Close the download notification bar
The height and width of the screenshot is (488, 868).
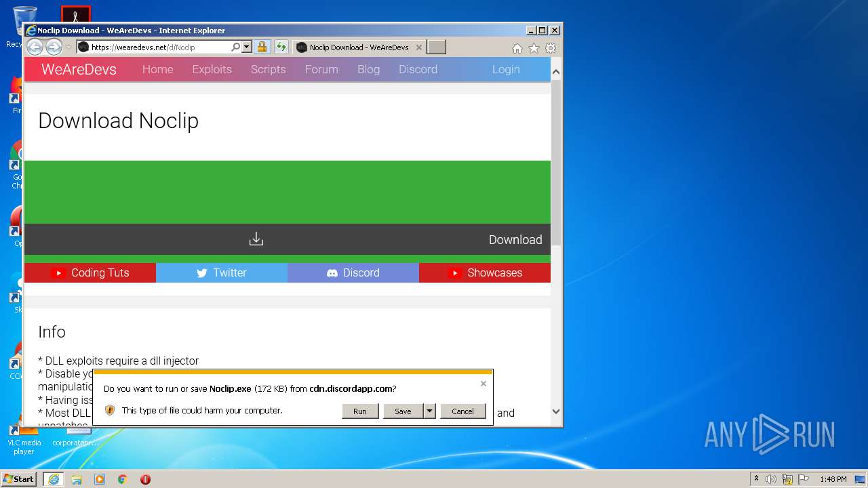coord(484,384)
